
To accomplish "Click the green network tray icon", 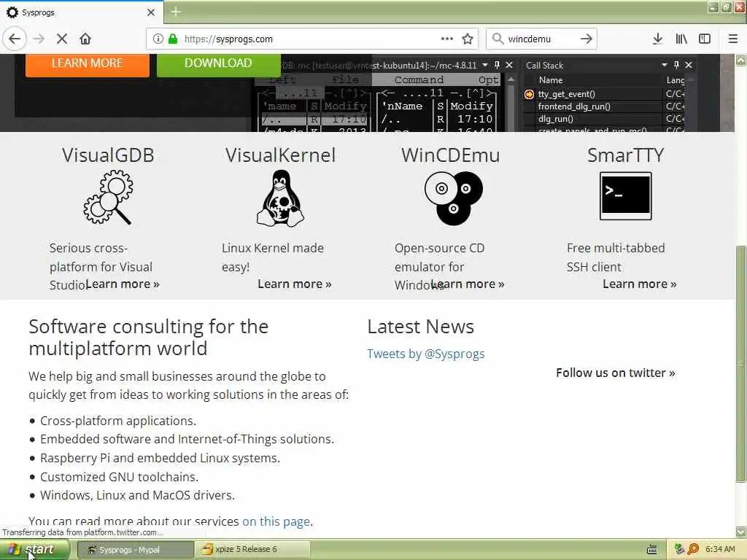I will click(x=679, y=550).
